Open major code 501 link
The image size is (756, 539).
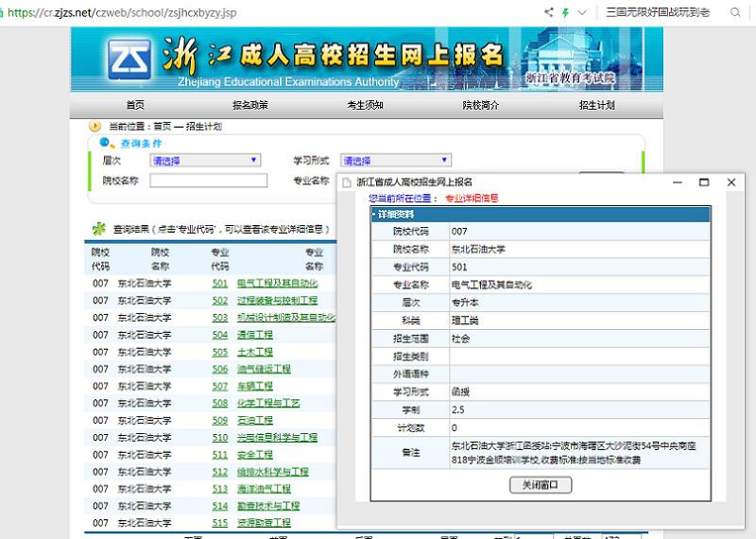coord(220,284)
